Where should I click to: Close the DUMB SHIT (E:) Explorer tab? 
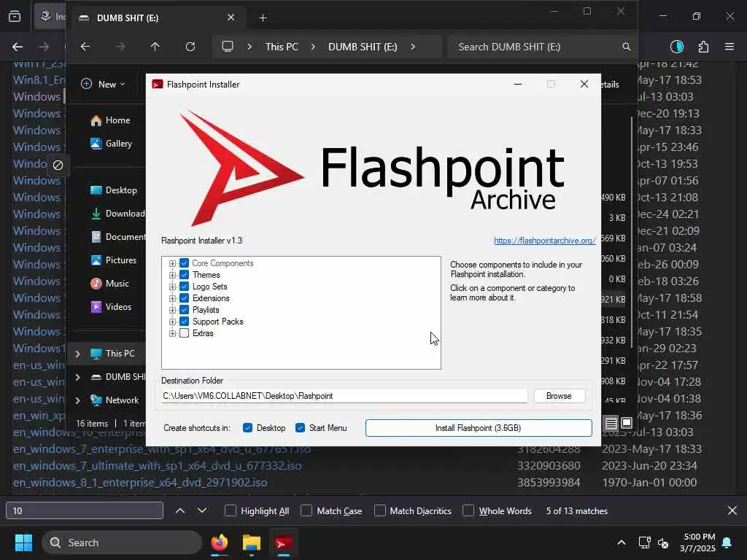coord(231,17)
